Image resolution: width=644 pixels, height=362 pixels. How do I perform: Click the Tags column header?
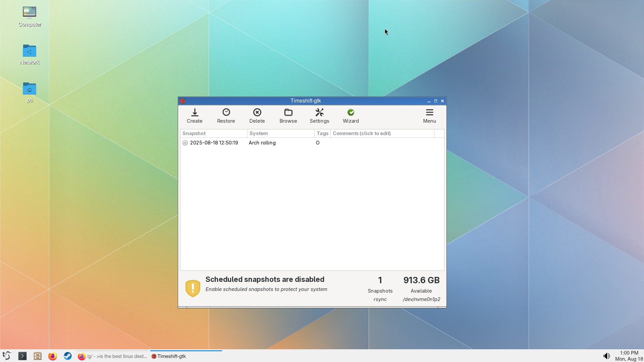point(322,133)
